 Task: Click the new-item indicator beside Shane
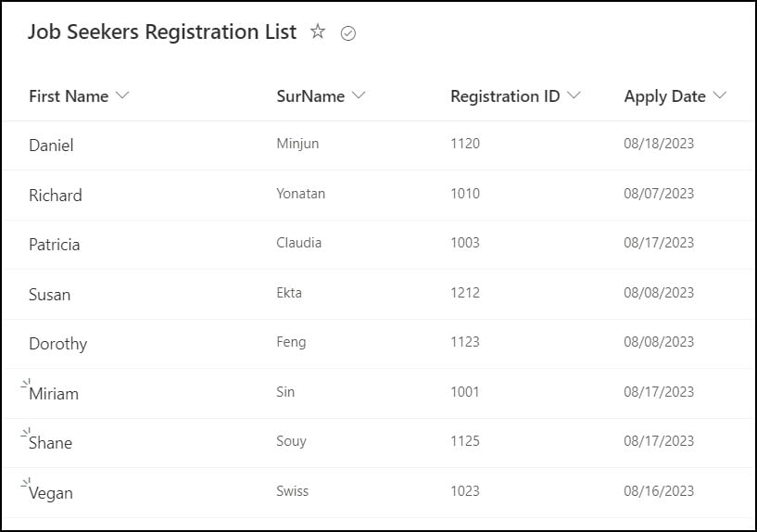point(26,433)
